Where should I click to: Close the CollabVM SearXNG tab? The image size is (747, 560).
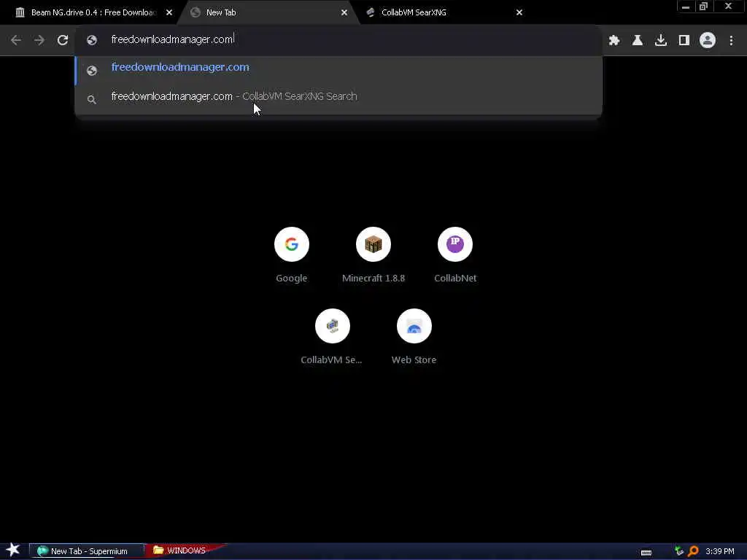click(519, 13)
